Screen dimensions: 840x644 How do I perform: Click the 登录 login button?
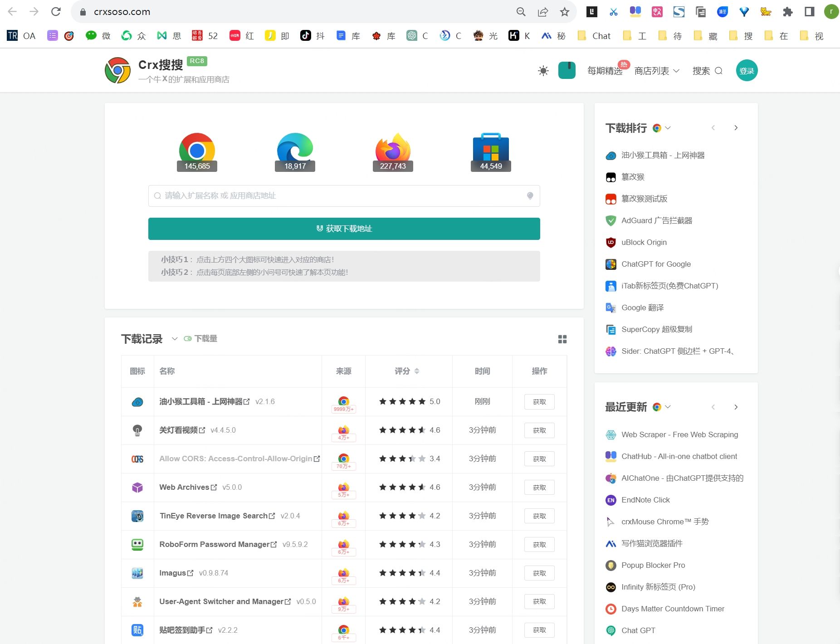click(x=747, y=71)
